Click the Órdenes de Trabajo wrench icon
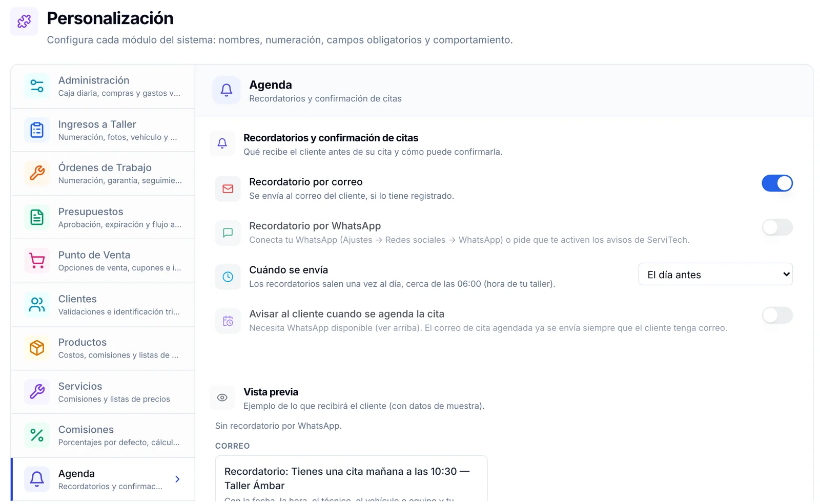 (x=37, y=173)
